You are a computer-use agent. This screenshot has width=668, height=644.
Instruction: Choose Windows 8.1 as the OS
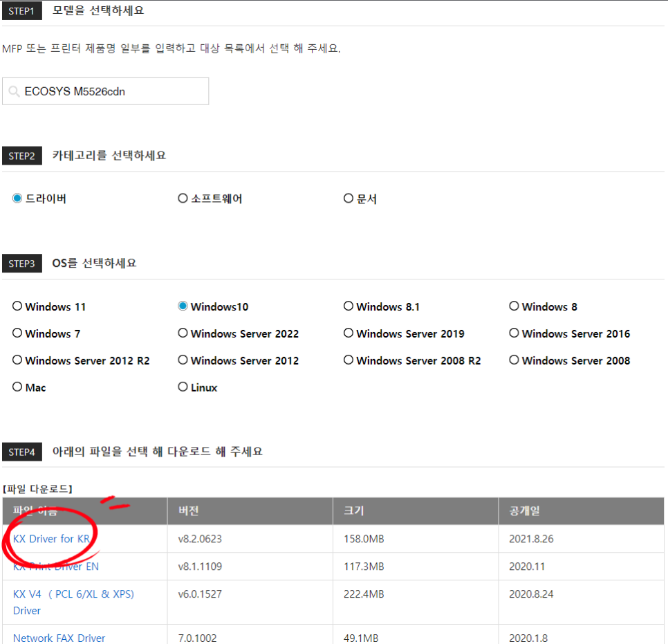click(349, 306)
